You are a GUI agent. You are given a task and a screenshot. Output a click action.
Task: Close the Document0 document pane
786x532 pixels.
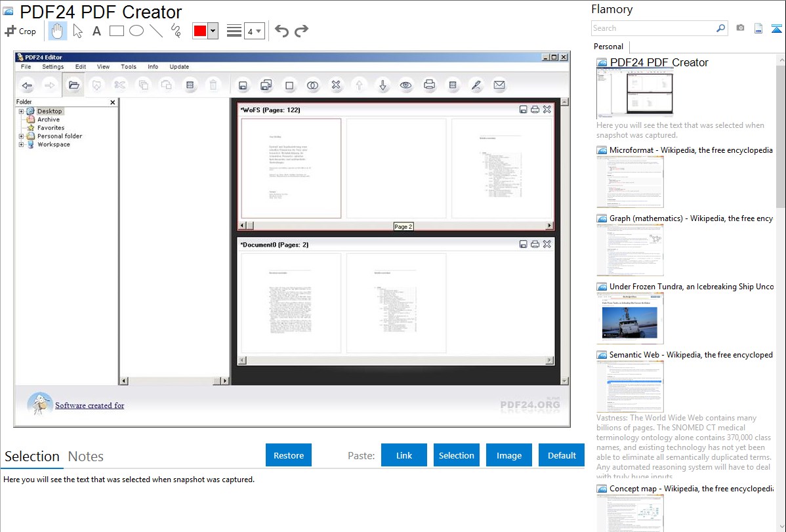click(x=547, y=244)
